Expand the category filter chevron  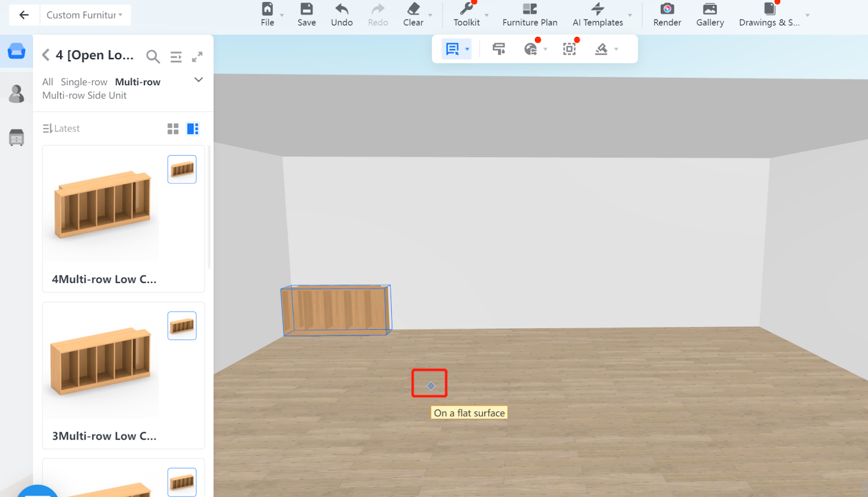tap(199, 80)
